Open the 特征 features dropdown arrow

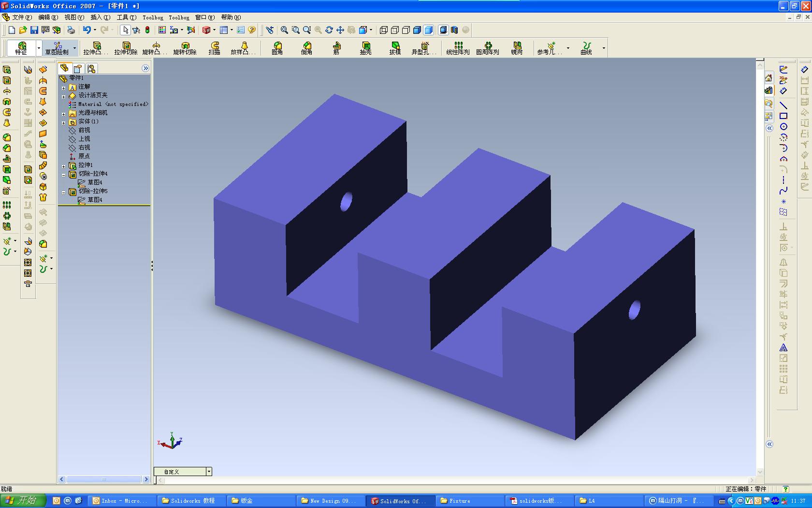pyautogui.click(x=39, y=48)
